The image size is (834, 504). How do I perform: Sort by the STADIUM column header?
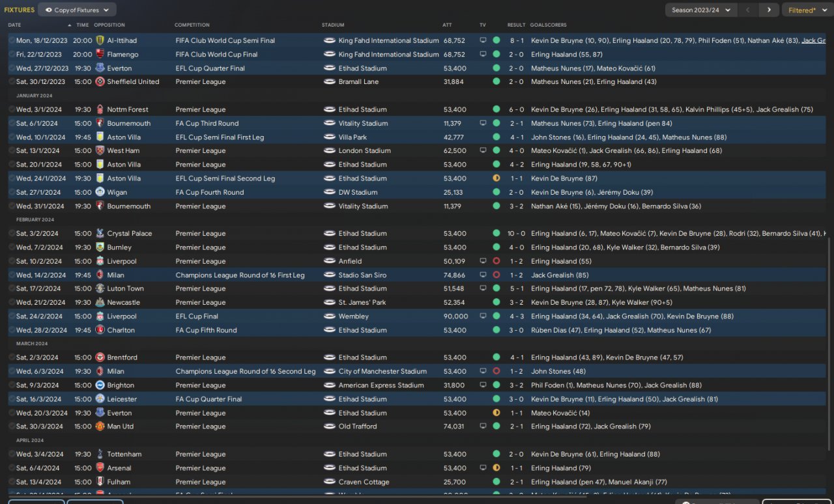click(x=333, y=25)
